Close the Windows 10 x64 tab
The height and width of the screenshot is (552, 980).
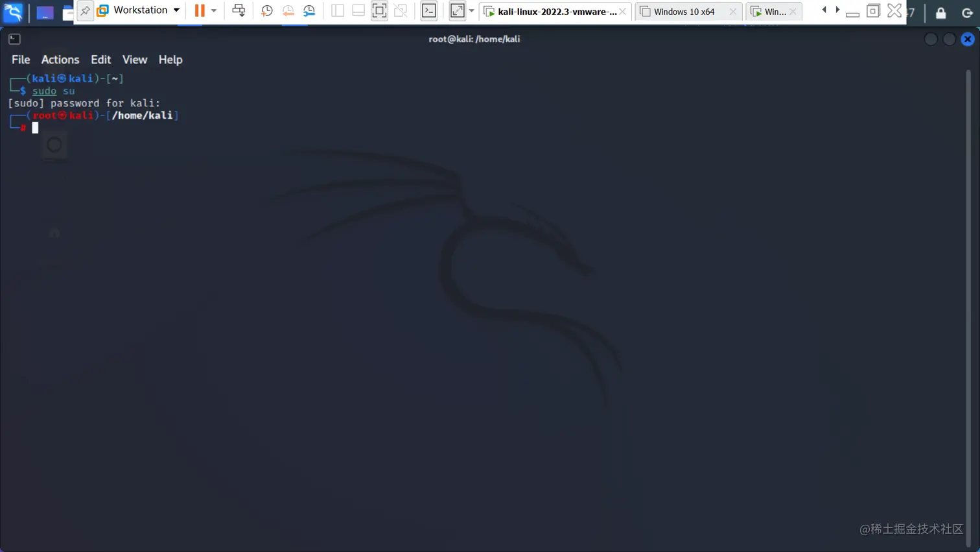(x=733, y=12)
